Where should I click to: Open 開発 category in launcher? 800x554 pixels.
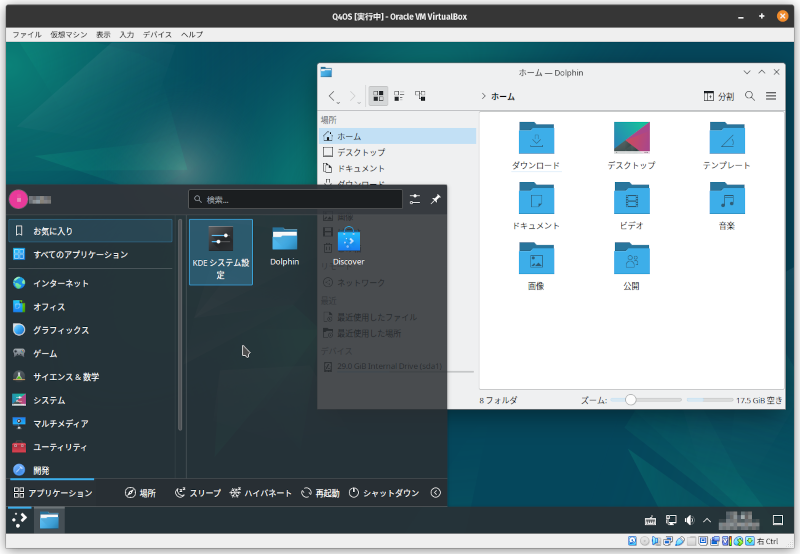[91, 470]
